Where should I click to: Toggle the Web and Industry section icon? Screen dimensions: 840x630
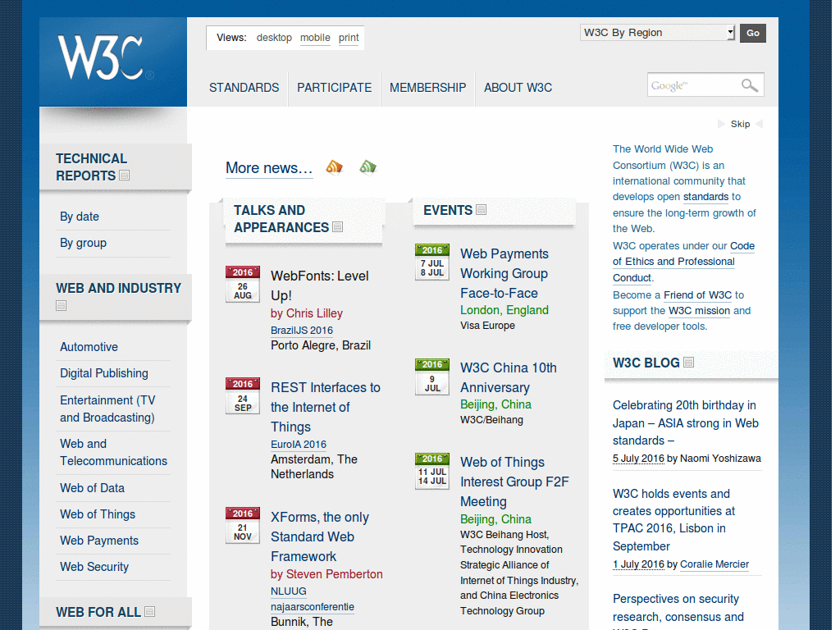point(61,305)
